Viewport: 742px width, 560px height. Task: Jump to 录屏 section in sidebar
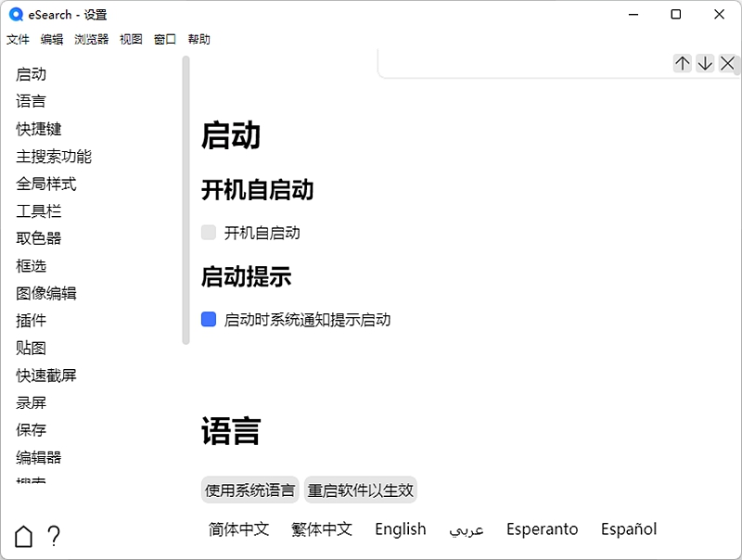click(x=32, y=402)
